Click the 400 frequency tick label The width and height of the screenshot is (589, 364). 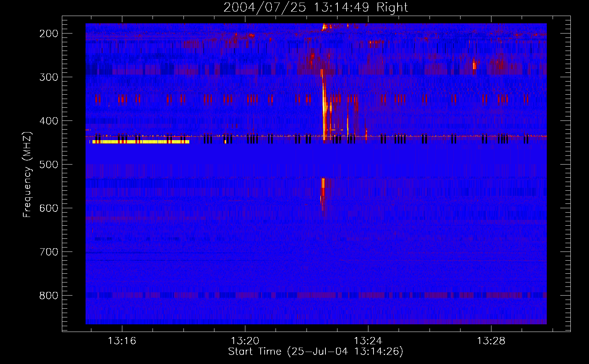tap(49, 121)
